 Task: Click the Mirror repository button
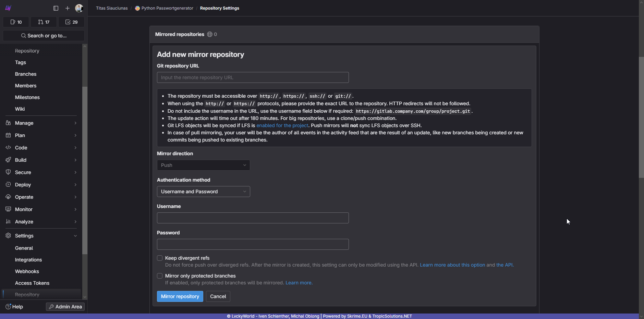(x=180, y=296)
